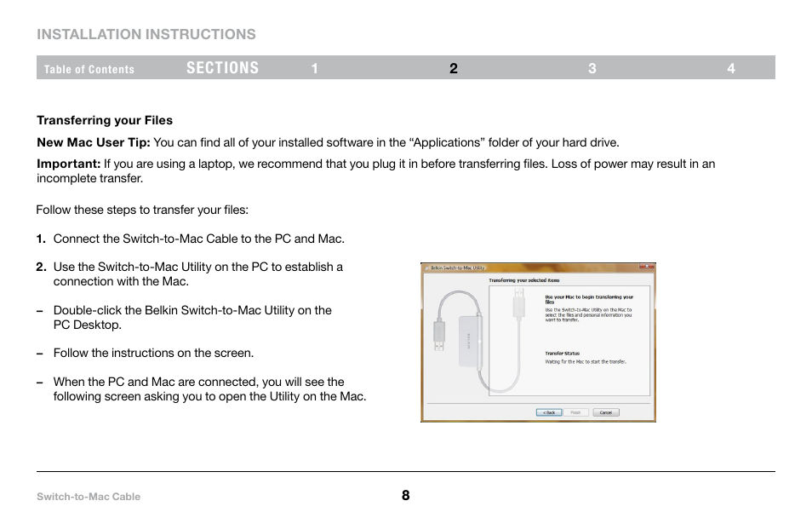The height and width of the screenshot is (518, 812).
Task: Go to section 4
Action: (x=730, y=68)
